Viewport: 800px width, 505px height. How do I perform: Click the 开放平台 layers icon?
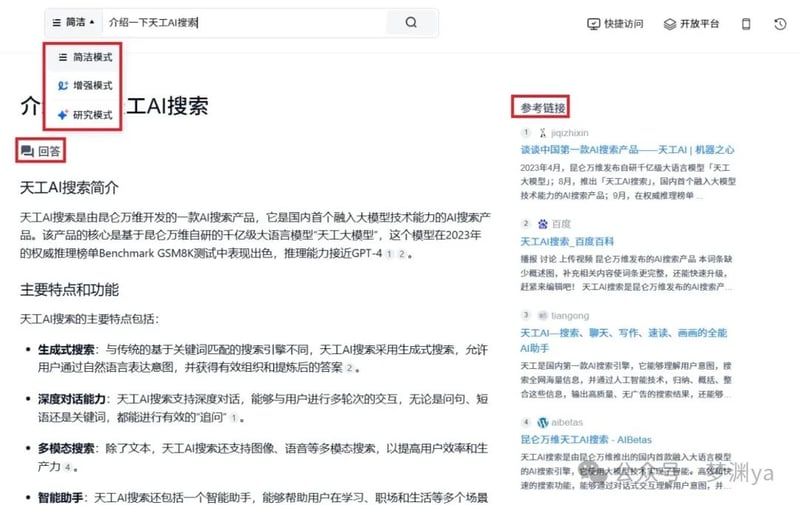point(670,24)
